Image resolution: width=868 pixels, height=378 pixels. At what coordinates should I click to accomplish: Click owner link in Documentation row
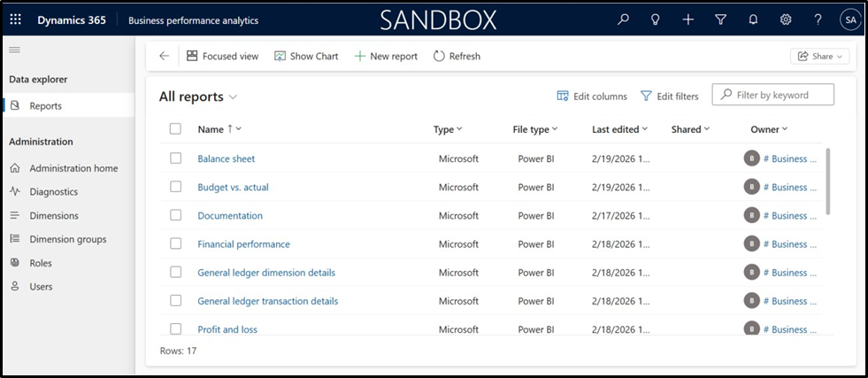[x=790, y=216]
